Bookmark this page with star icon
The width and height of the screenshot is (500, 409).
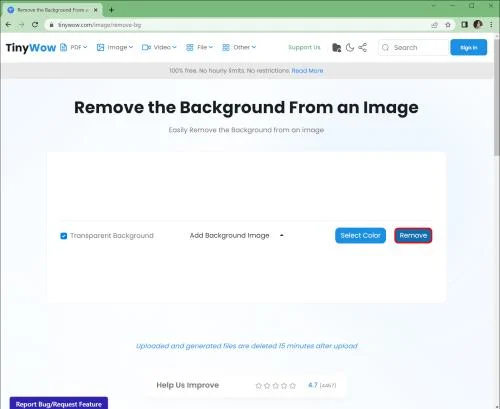pos(448,25)
